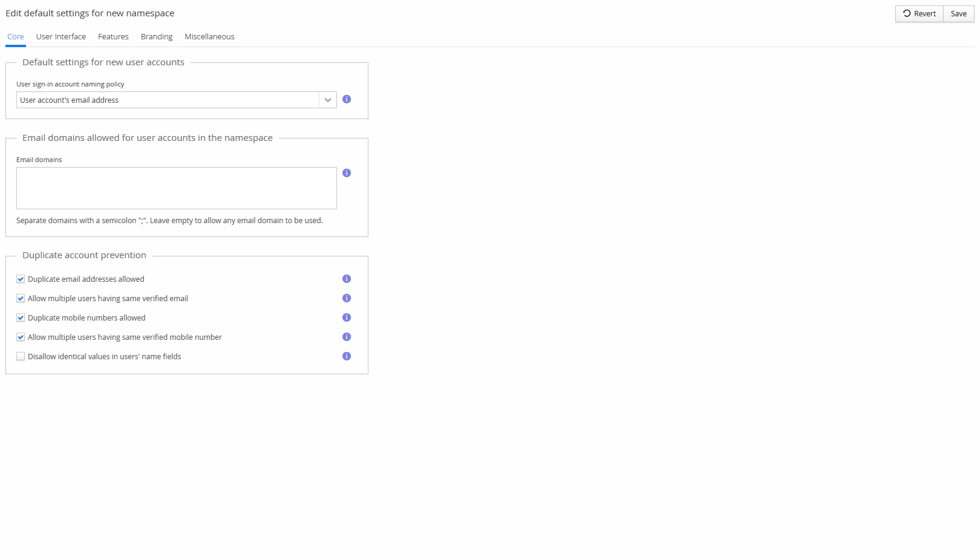Go to the Branding tab

(157, 37)
